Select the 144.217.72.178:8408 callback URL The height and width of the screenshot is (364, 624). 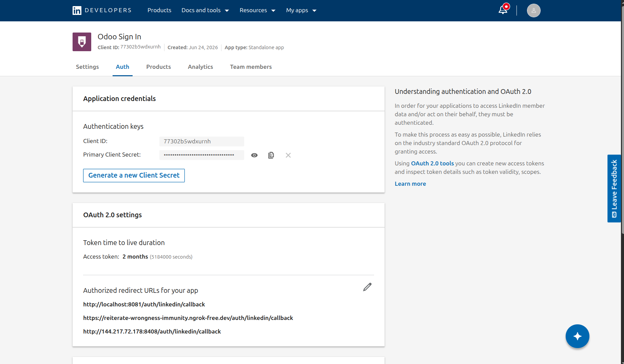click(x=152, y=331)
